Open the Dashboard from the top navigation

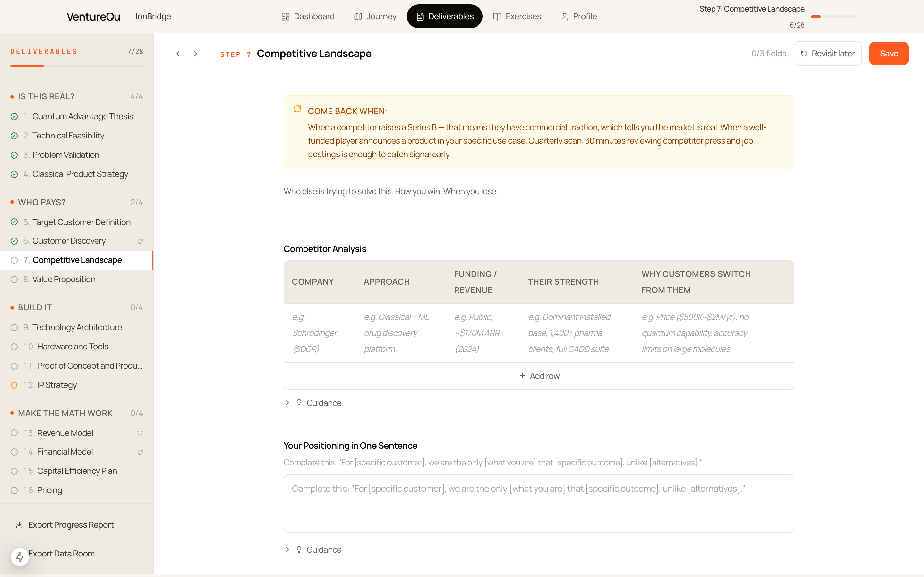click(x=308, y=16)
